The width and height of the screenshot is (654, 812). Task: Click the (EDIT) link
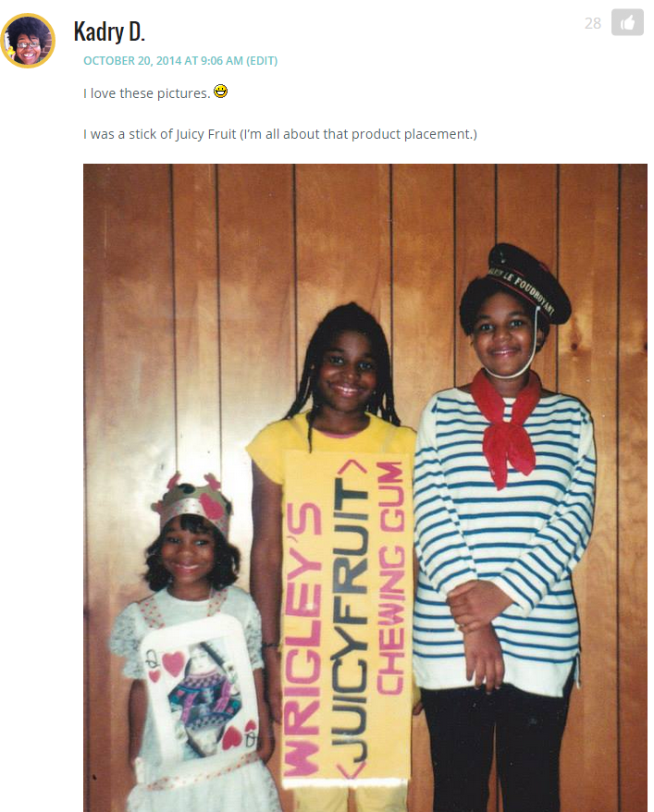click(x=262, y=61)
